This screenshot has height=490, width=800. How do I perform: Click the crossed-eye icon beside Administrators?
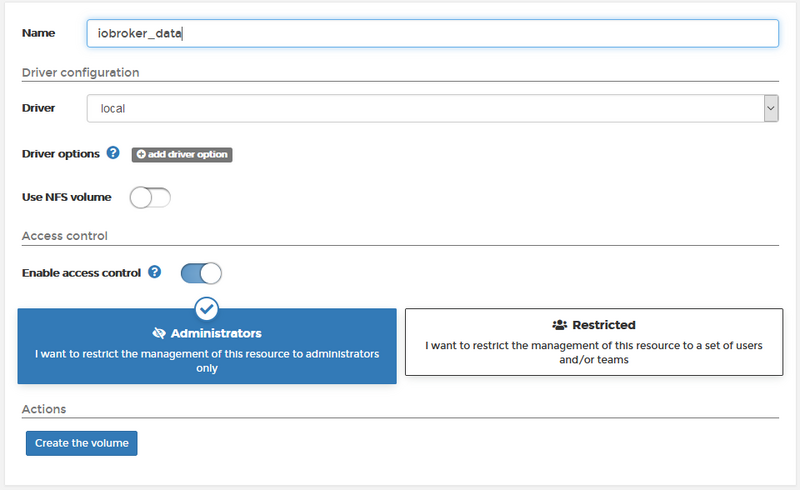tap(159, 333)
